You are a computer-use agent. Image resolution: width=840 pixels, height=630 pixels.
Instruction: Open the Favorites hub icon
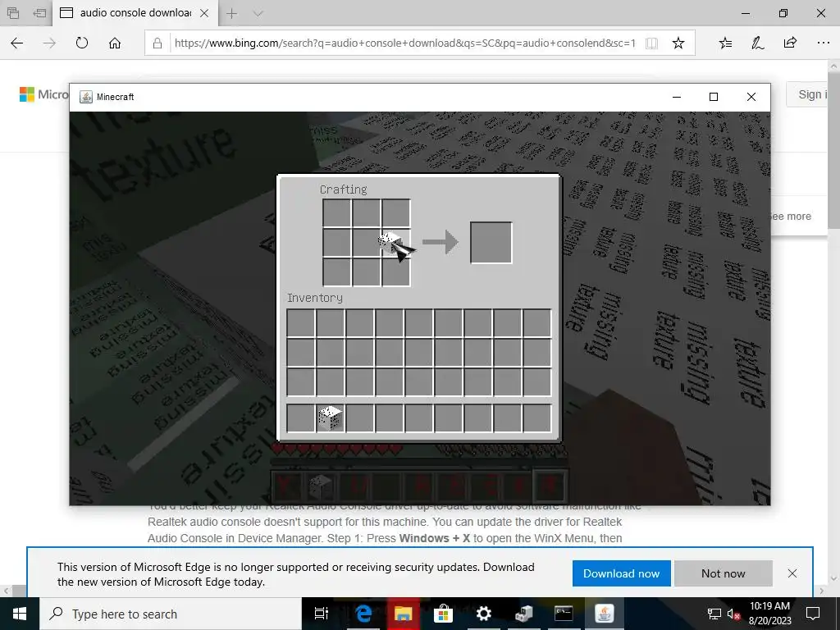click(725, 43)
